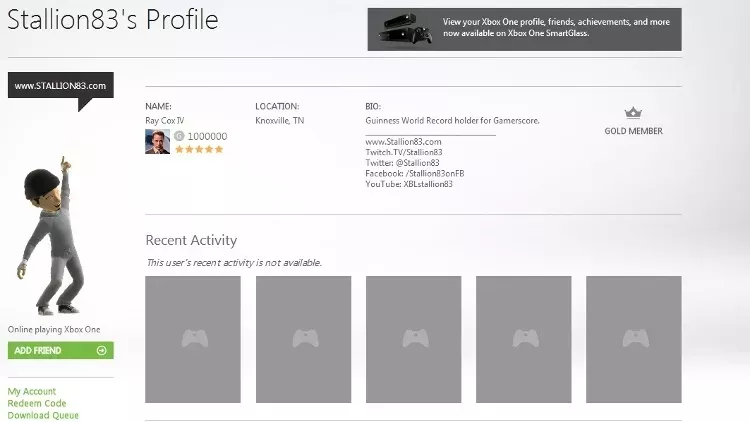The width and height of the screenshot is (750, 422).
Task: Click the Xbox One SmartGlass banner
Action: [x=524, y=29]
